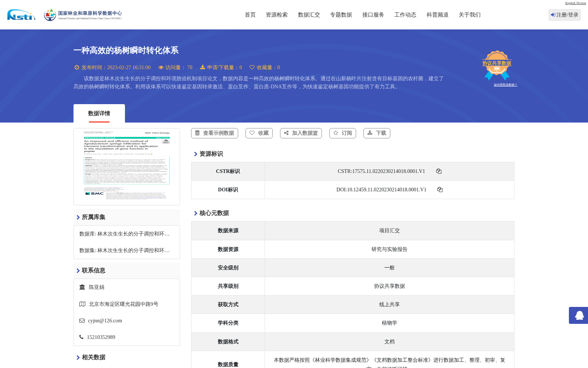The height and width of the screenshot is (368, 588).
Task: Open the BMC Plant Biology paper thumbnail
Action: click(x=127, y=167)
